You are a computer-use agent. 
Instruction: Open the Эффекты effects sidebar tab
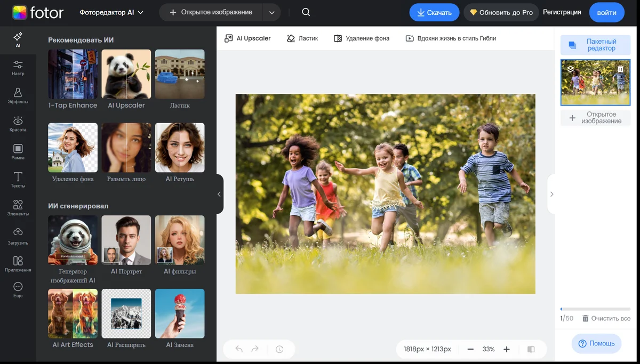18,96
